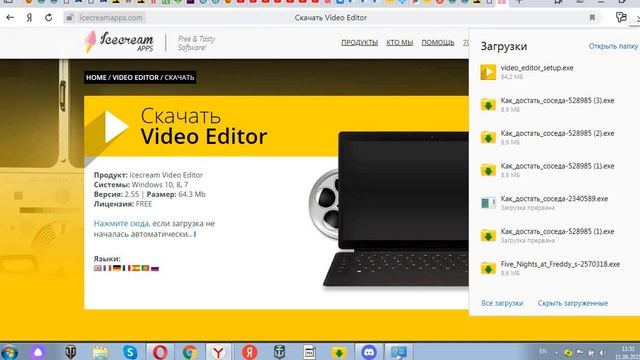Select the German flag language

click(117, 268)
